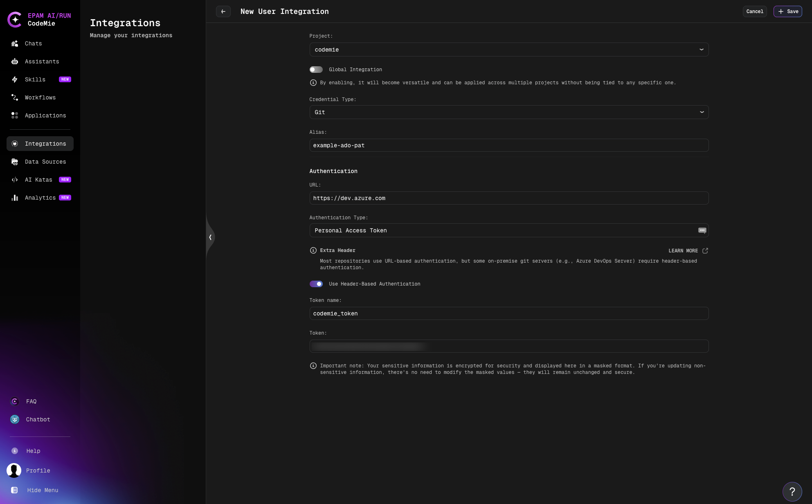Go to Chats menu item
812x504 pixels.
pyautogui.click(x=33, y=43)
